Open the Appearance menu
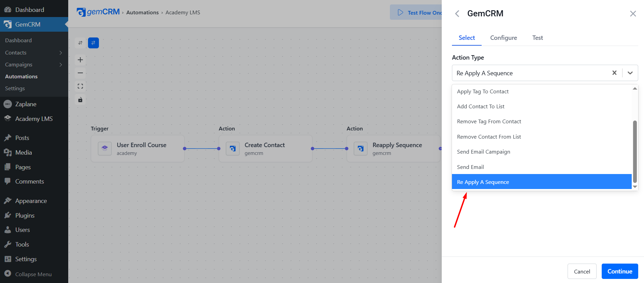644x283 pixels. tap(34, 201)
